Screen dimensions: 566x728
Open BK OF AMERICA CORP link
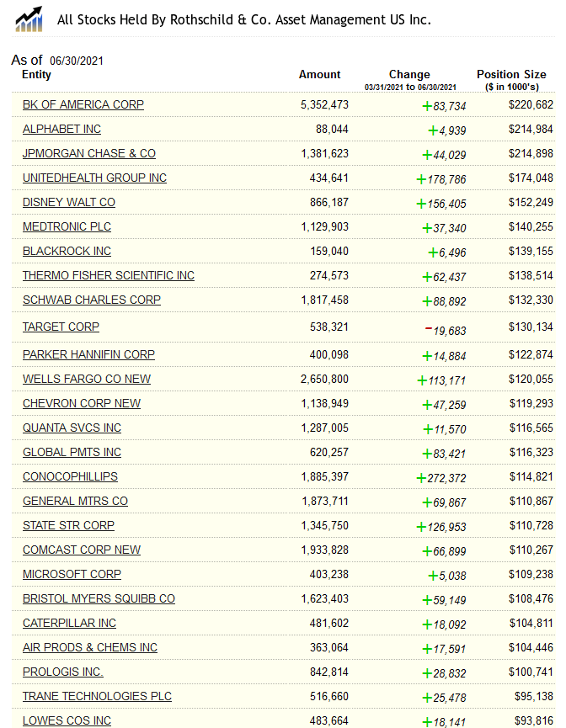click(83, 105)
